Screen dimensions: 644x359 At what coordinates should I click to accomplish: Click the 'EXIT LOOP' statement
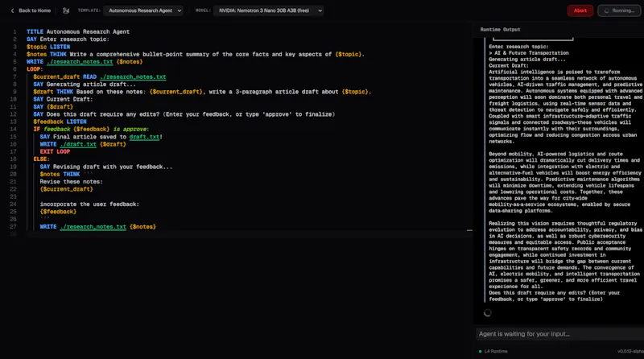55,151
